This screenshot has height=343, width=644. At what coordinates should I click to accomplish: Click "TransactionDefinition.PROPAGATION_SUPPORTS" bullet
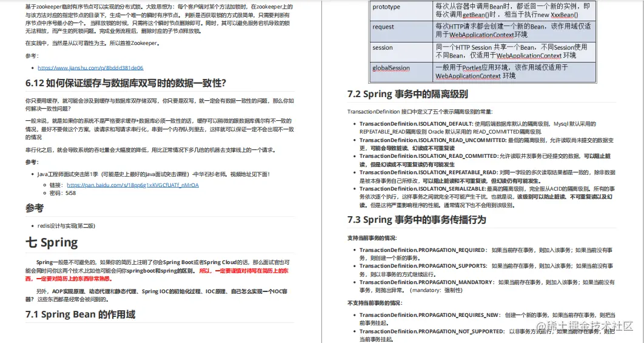coord(486,270)
